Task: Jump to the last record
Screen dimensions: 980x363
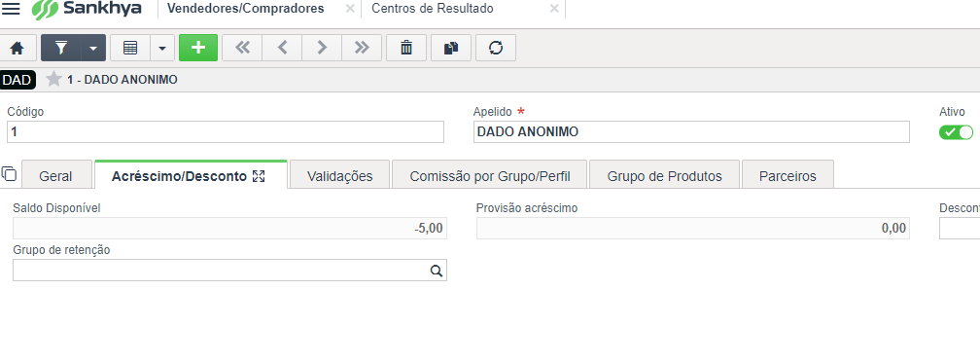Action: tap(362, 49)
